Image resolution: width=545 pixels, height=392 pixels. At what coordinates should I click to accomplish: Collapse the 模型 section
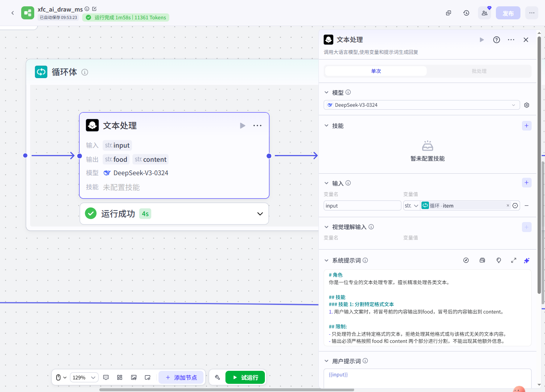(x=327, y=93)
